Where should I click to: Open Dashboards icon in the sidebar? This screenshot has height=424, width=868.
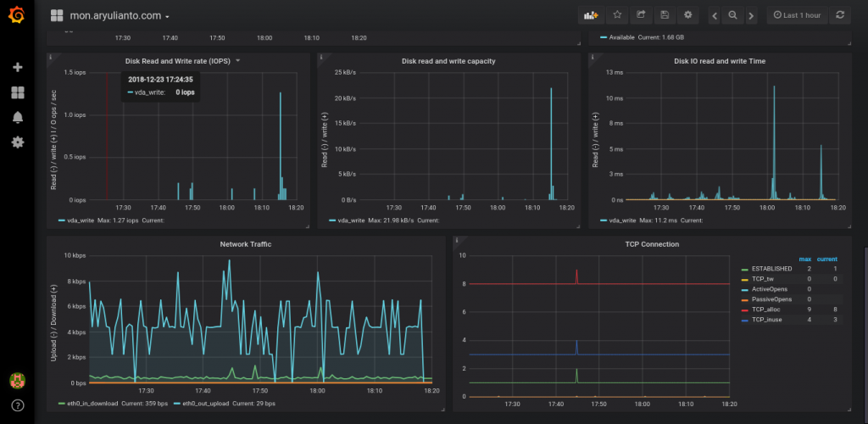pyautogui.click(x=18, y=92)
